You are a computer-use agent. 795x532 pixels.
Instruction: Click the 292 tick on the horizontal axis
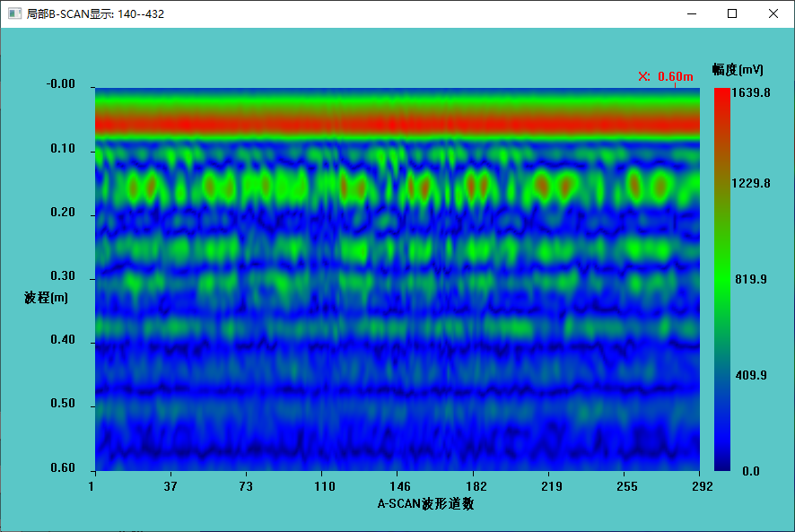pyautogui.click(x=702, y=486)
